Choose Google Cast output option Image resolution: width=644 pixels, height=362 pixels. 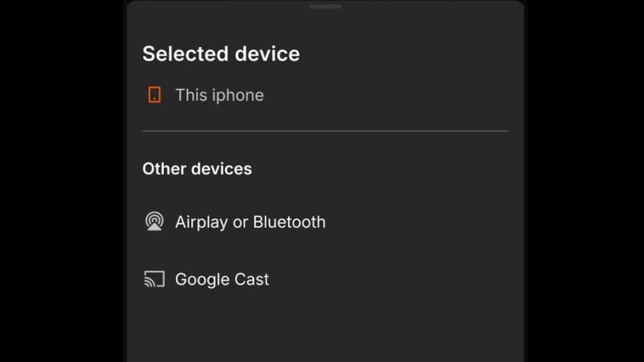[x=222, y=279]
